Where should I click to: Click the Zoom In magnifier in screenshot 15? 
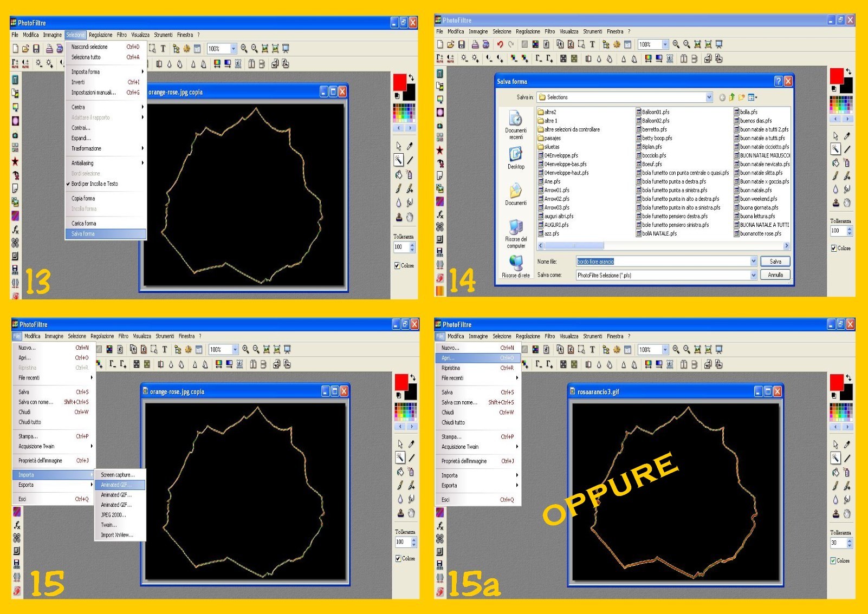[246, 350]
